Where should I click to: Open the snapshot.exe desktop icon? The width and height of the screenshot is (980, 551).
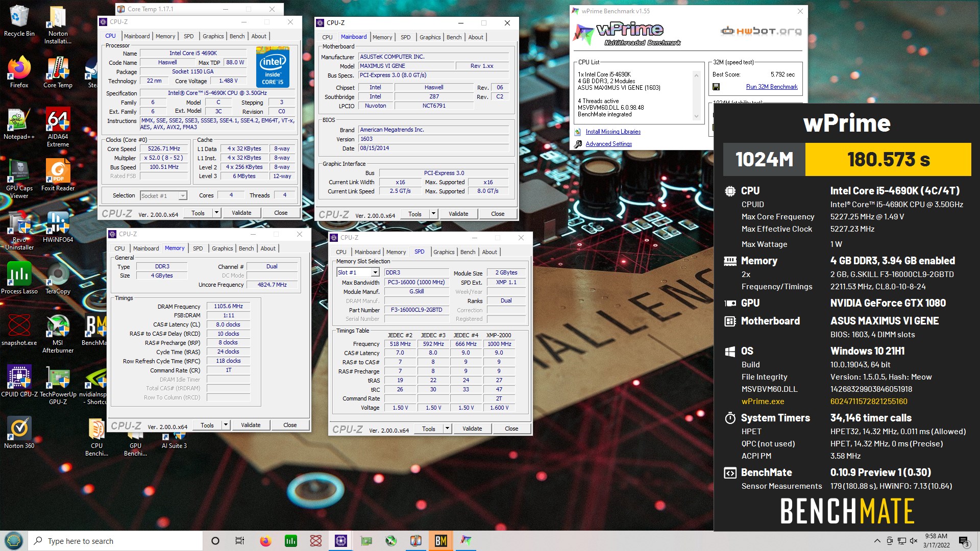click(x=19, y=330)
